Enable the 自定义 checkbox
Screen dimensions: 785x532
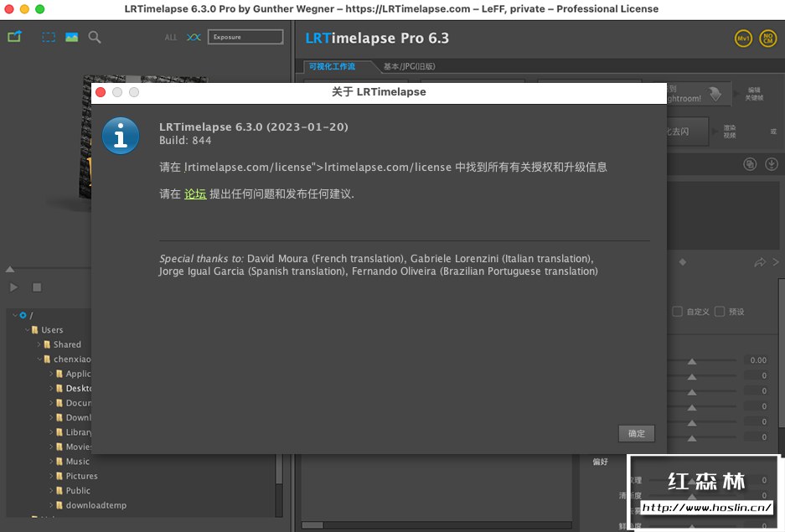(678, 312)
